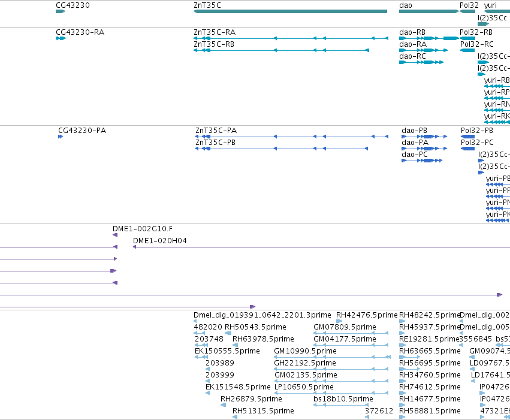Select ZnT35C-RB transcript label

coord(214,44)
